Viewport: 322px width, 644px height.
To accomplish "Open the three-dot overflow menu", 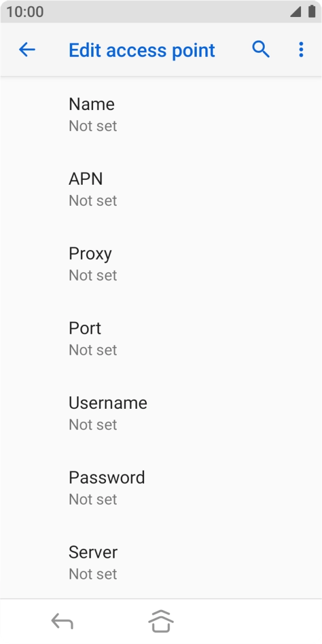I will point(301,50).
